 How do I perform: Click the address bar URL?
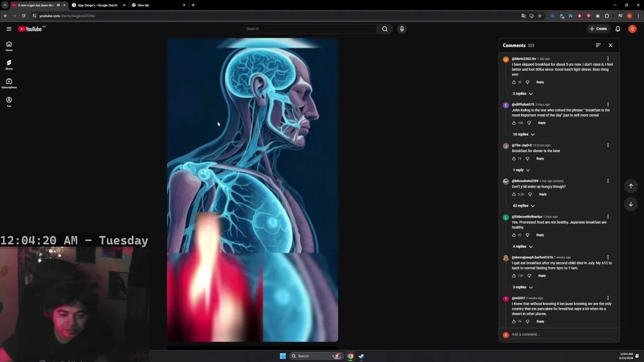67,16
